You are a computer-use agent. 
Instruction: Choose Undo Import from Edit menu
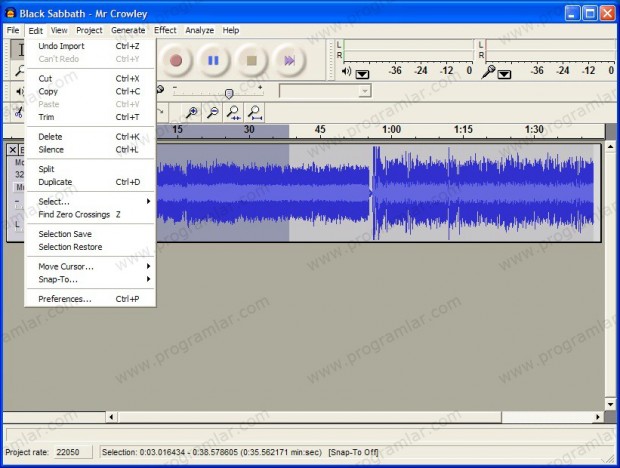[91, 46]
